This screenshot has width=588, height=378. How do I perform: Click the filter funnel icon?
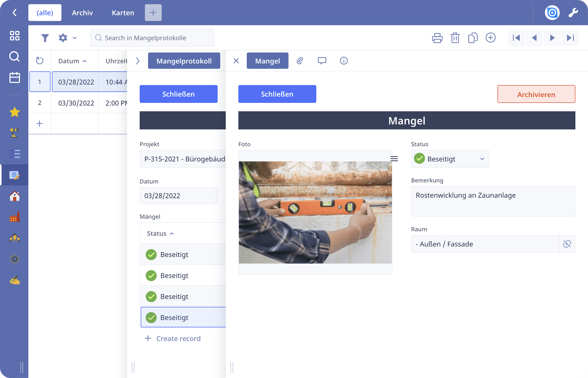click(45, 38)
